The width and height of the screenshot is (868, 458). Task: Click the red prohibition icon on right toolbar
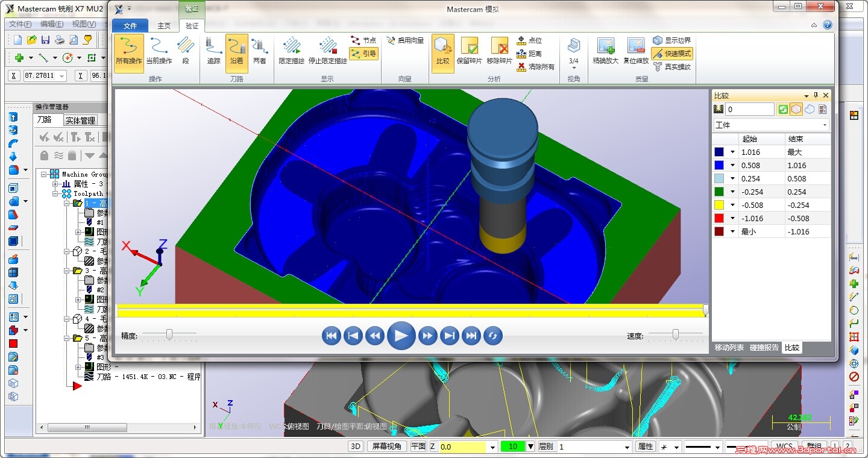[854, 377]
